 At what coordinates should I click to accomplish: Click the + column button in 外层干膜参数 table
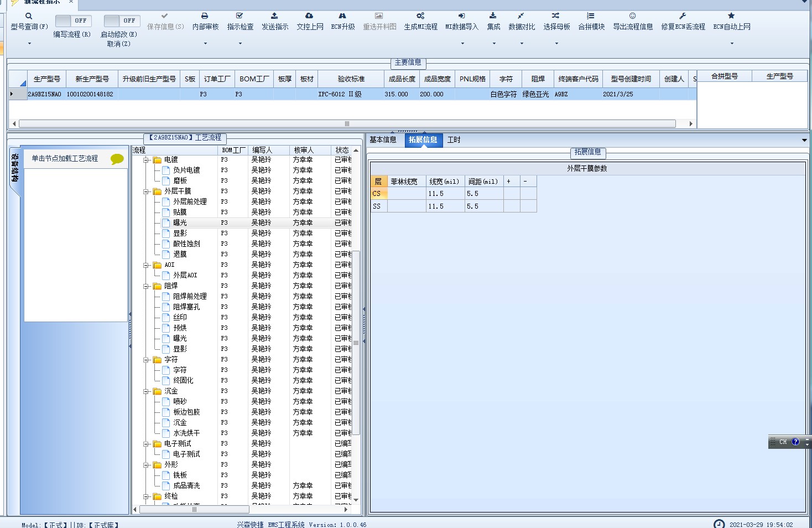(512, 181)
